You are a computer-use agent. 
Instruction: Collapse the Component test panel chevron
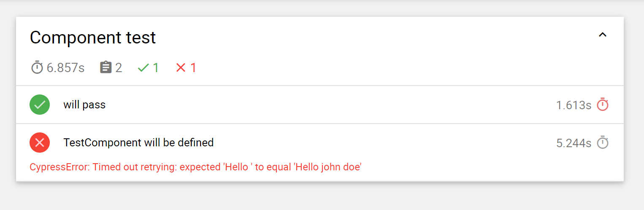click(x=603, y=35)
